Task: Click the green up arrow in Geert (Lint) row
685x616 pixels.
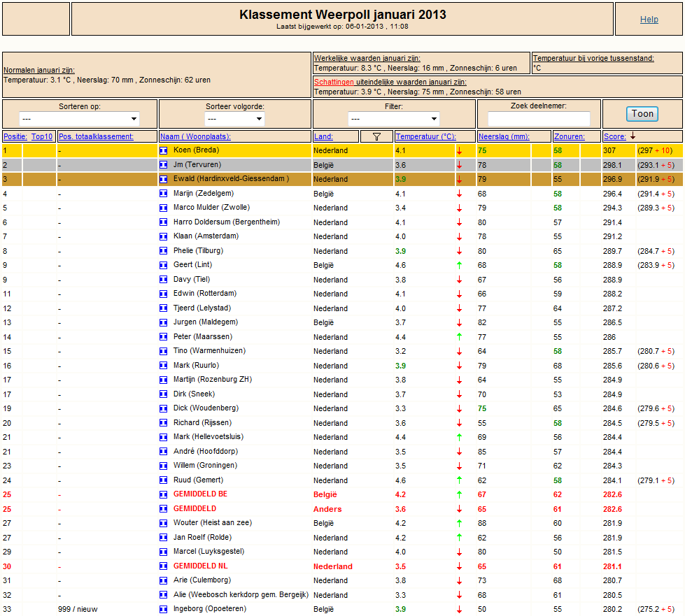Action: (x=459, y=265)
